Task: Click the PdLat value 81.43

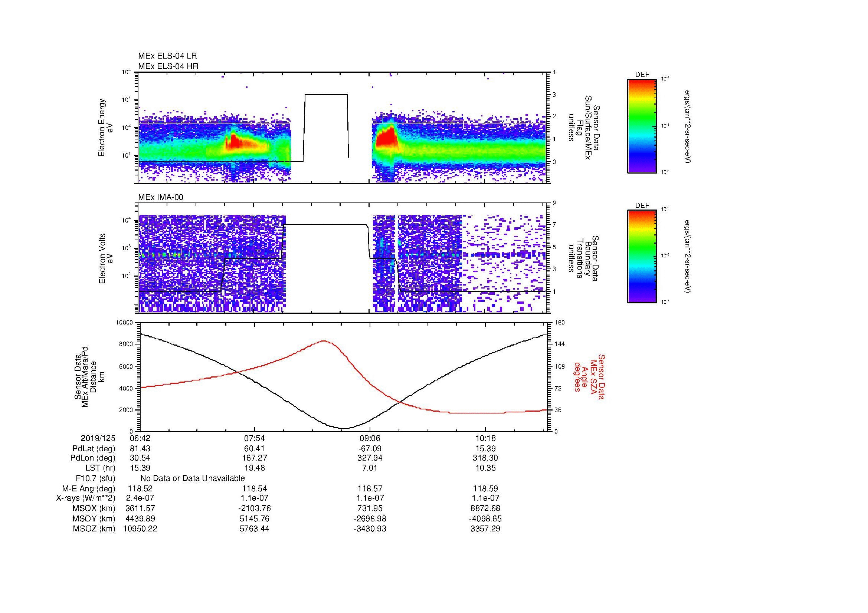Action: pos(140,449)
